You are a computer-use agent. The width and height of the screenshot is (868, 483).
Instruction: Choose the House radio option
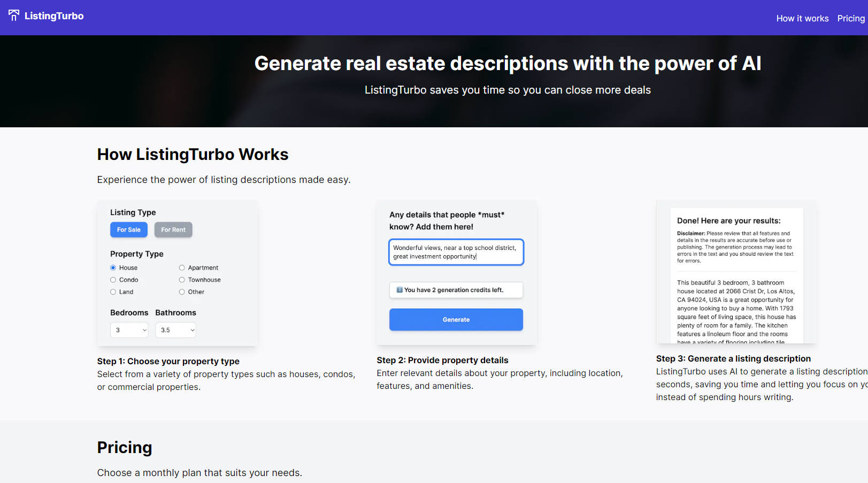[x=113, y=267]
